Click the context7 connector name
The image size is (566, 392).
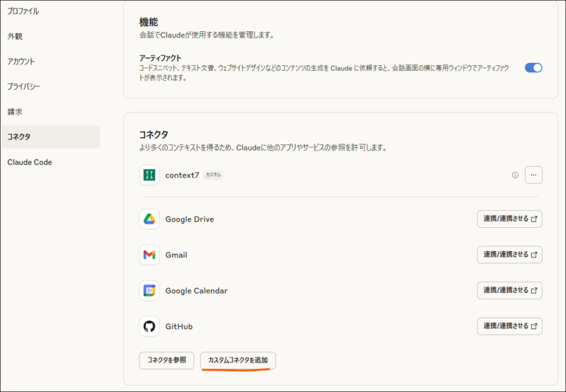(182, 175)
